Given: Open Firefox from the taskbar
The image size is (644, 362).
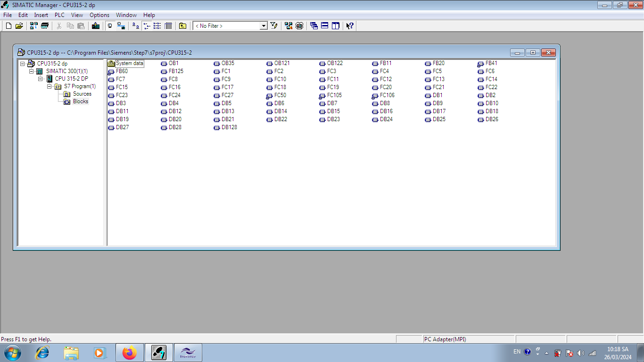Looking at the screenshot, I should tap(129, 353).
